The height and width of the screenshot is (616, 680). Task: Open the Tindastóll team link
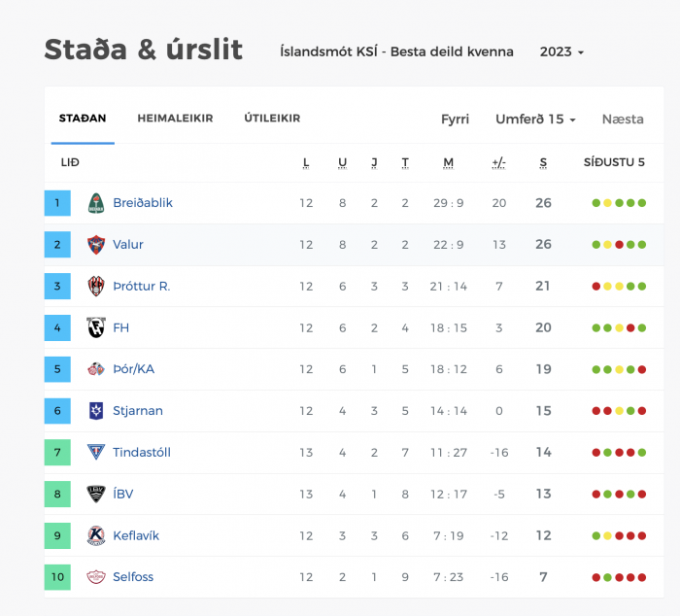(142, 452)
